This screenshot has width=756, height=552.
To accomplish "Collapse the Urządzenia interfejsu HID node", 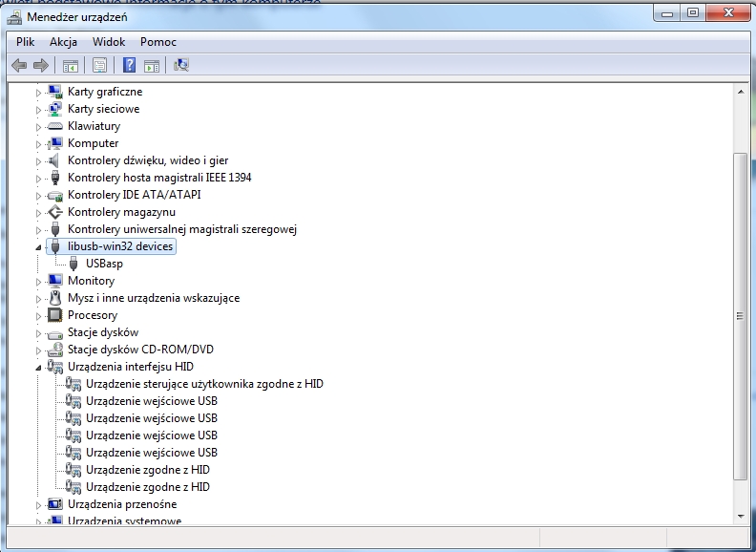I will (38, 368).
